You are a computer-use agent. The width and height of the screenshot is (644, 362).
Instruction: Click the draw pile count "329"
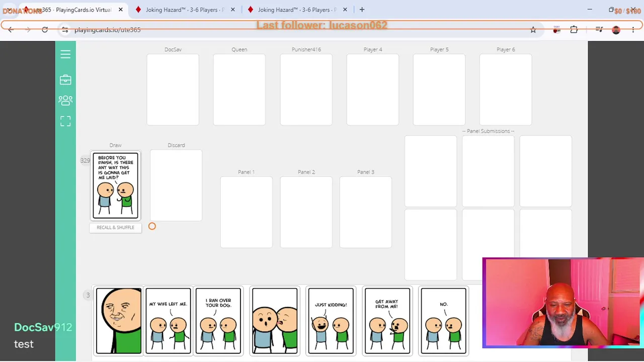click(85, 160)
